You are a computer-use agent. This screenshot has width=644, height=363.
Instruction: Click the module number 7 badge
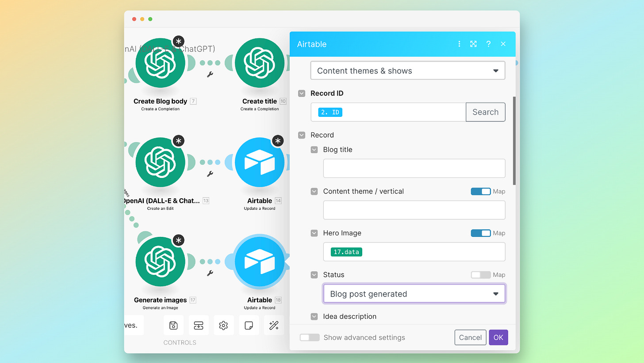tap(193, 101)
